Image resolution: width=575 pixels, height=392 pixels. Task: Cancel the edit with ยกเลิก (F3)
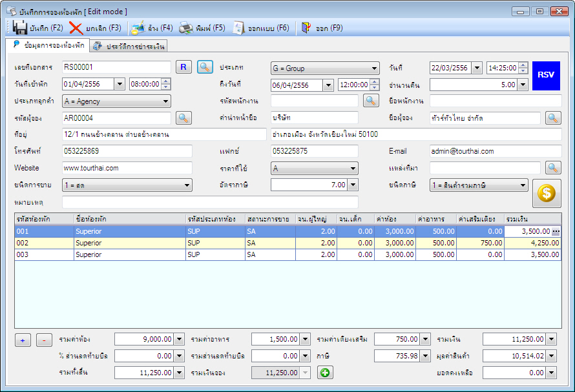coord(96,28)
